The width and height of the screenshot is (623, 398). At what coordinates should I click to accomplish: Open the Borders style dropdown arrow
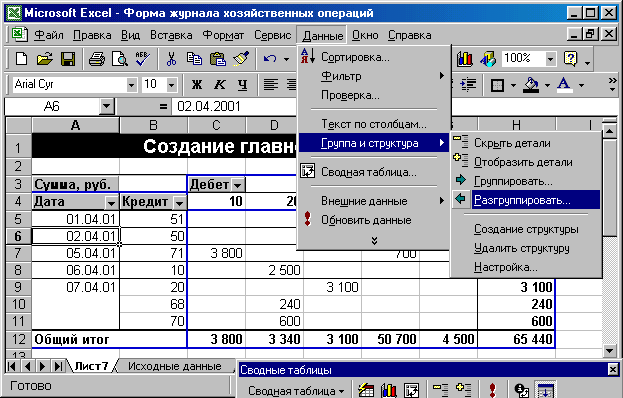(513, 85)
